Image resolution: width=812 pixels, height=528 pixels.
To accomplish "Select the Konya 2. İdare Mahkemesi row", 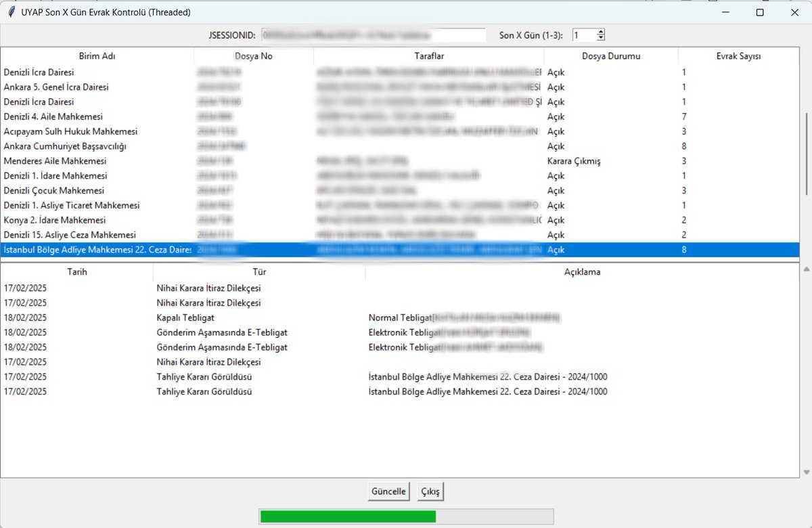I will click(x=400, y=220).
